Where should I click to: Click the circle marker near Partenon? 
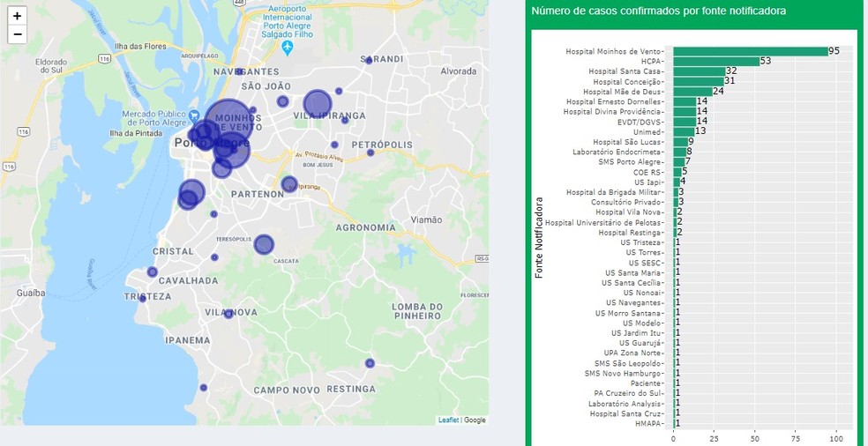[x=289, y=184]
